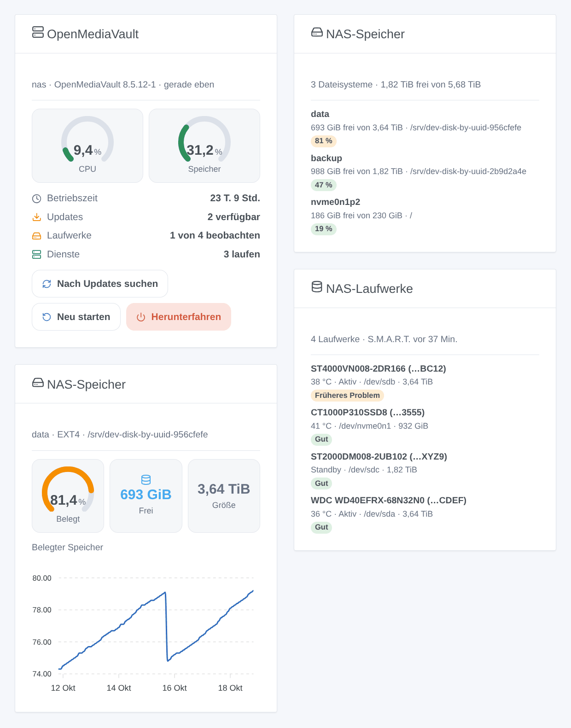
Task: Click the clock icon next to Betriebszeit
Action: pyautogui.click(x=37, y=198)
